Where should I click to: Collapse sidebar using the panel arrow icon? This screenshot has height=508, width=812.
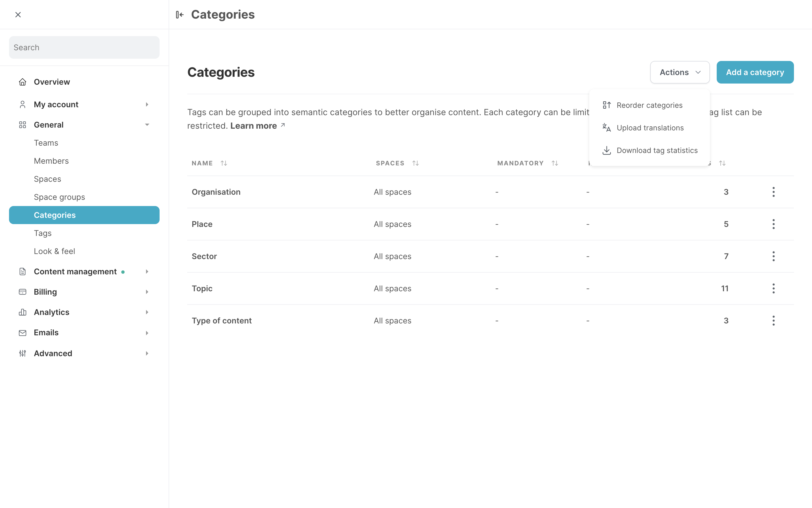pos(180,14)
